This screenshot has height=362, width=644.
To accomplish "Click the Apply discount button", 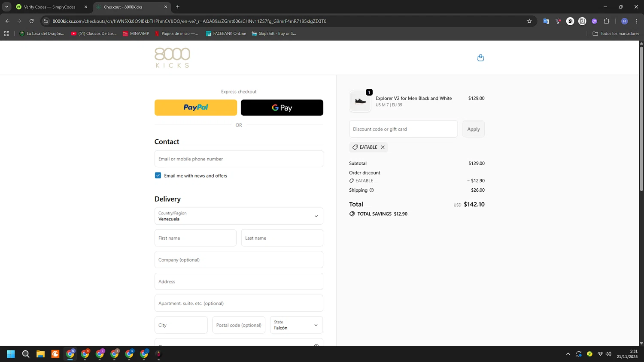I will (x=474, y=129).
